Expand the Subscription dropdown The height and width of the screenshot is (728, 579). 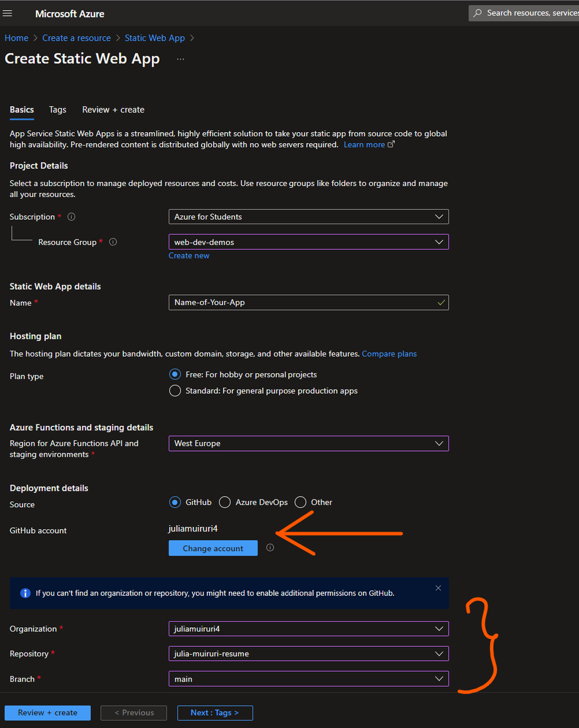coord(308,217)
